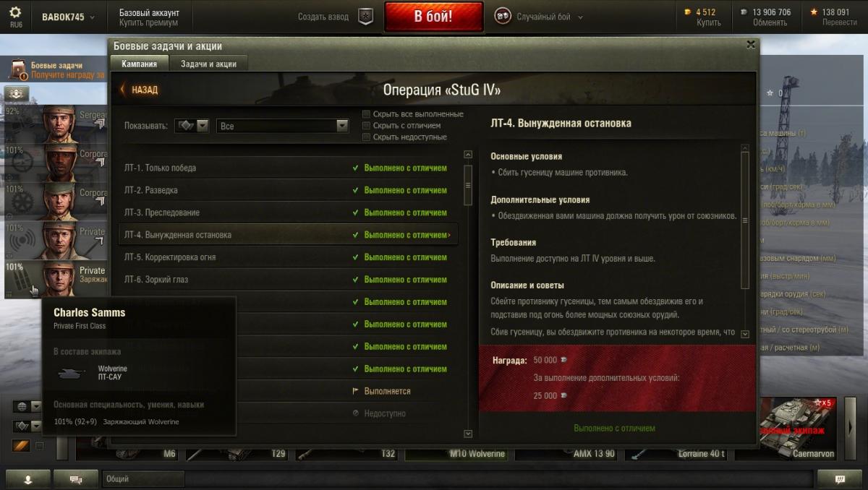The image size is (868, 490).
Task: Open the contacts icon in the bottom bar
Action: tap(28, 478)
